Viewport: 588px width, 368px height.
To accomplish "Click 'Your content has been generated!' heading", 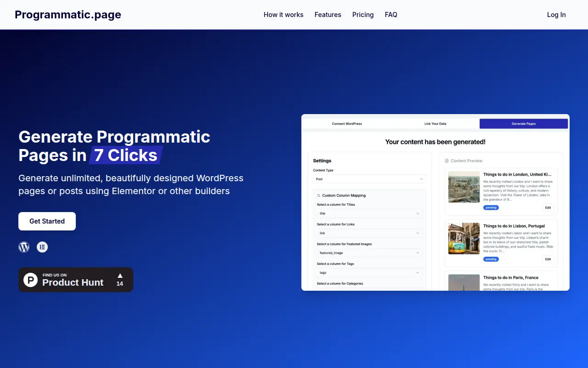I will (435, 142).
